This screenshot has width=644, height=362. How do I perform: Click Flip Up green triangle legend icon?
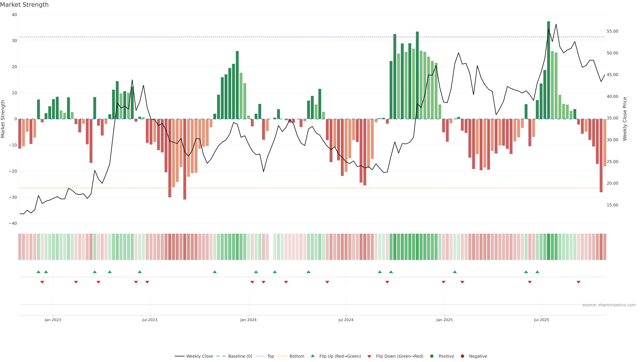pos(312,356)
